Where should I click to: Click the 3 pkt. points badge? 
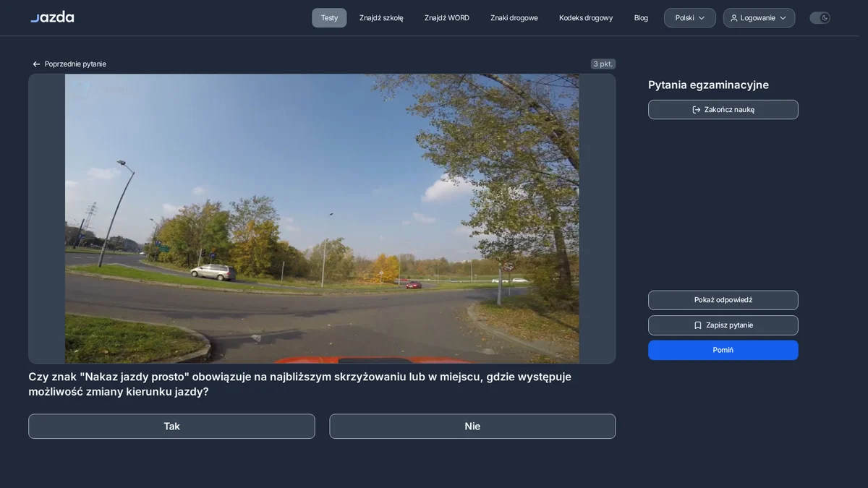603,64
